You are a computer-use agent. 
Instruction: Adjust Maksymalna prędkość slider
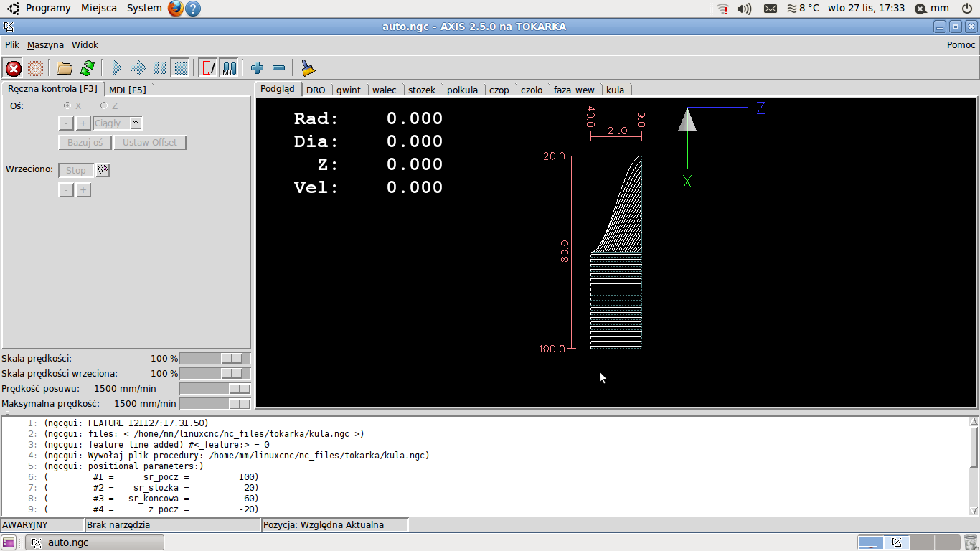coord(215,403)
